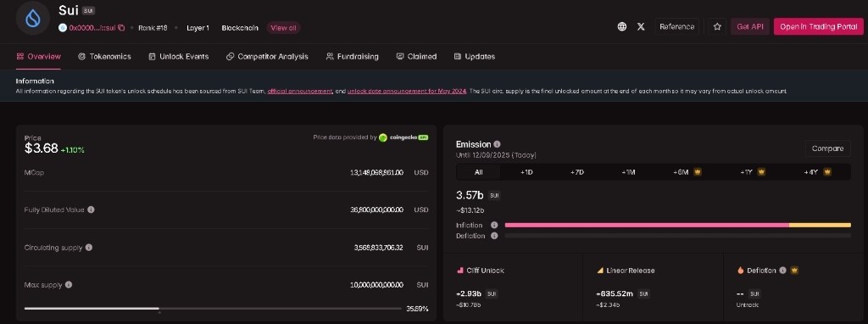Select the +1M emission range
The image size is (868, 324).
pyautogui.click(x=628, y=172)
